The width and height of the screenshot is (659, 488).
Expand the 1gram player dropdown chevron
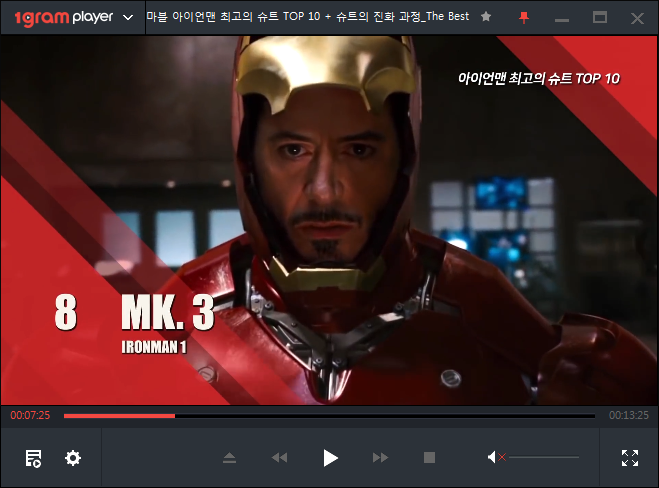[128, 18]
